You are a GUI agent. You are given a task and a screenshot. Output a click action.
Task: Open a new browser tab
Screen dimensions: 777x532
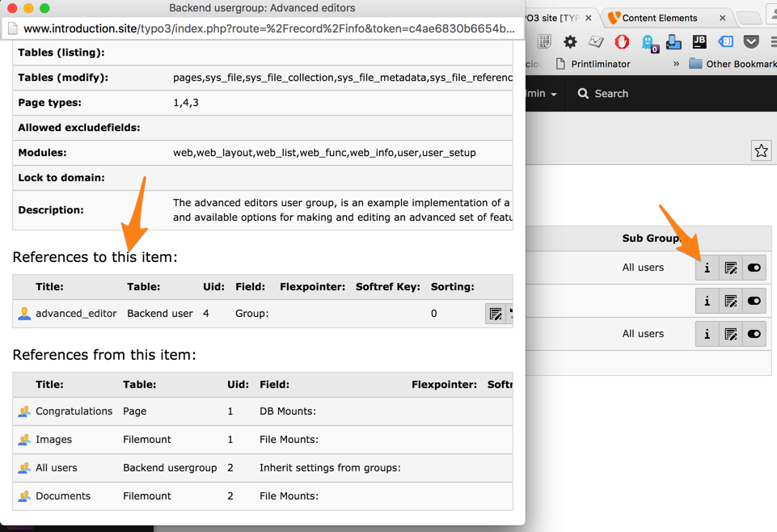coord(750,19)
